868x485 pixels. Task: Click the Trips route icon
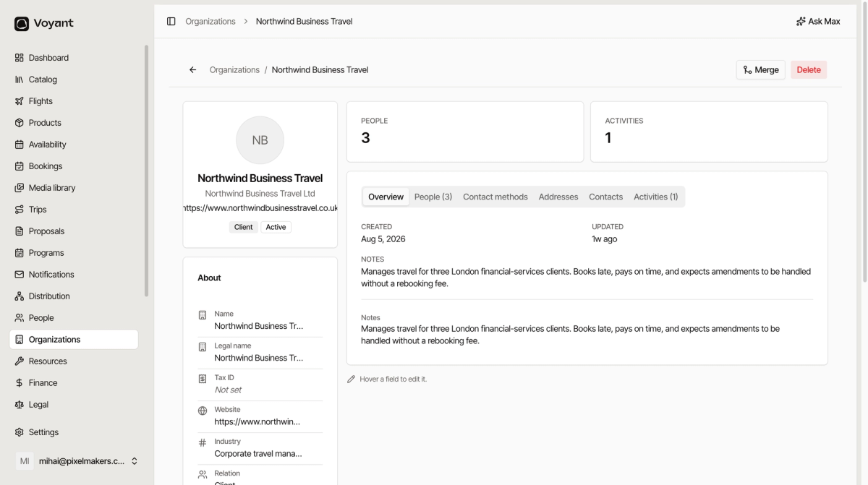[20, 210]
